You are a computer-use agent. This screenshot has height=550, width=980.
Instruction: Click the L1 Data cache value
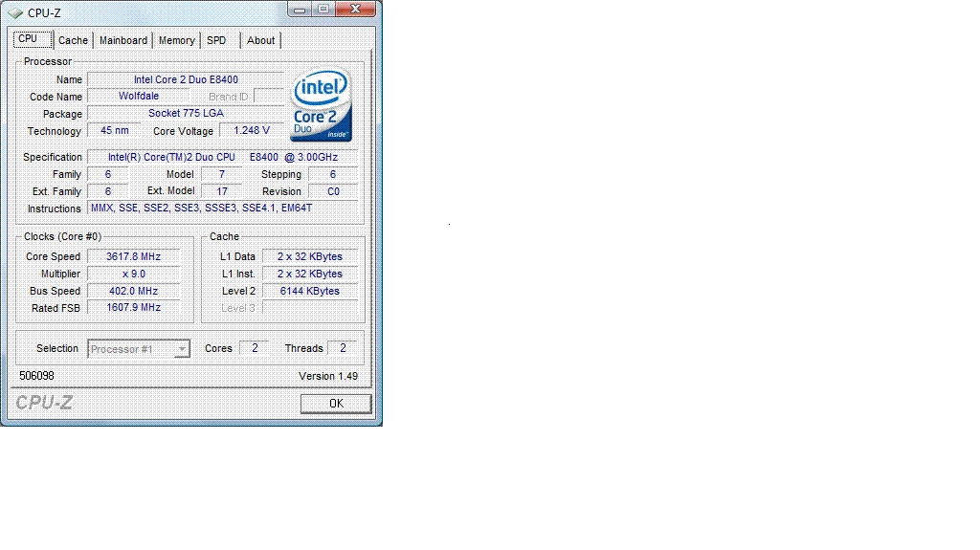click(x=310, y=257)
